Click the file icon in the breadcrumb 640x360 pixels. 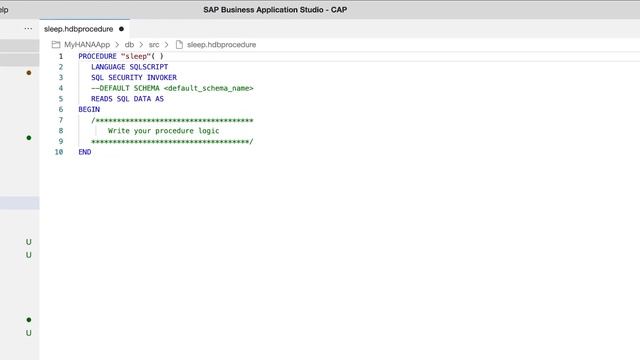tap(179, 44)
